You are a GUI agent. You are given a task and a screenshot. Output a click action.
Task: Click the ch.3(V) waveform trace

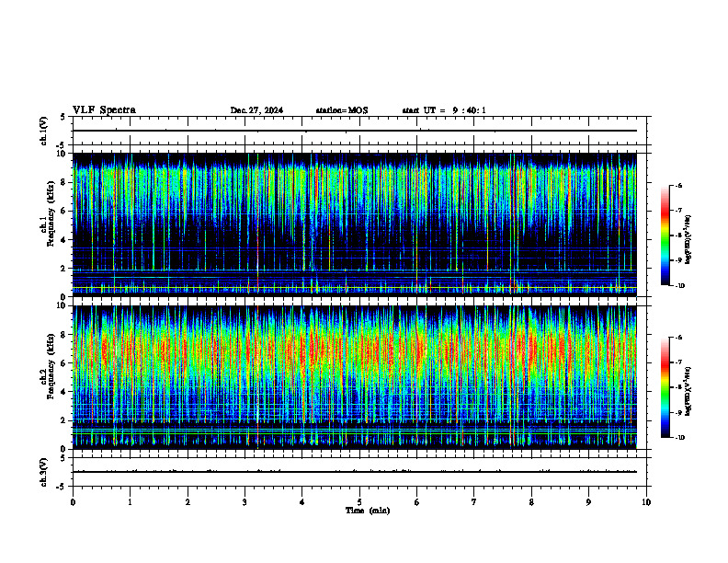(355, 472)
